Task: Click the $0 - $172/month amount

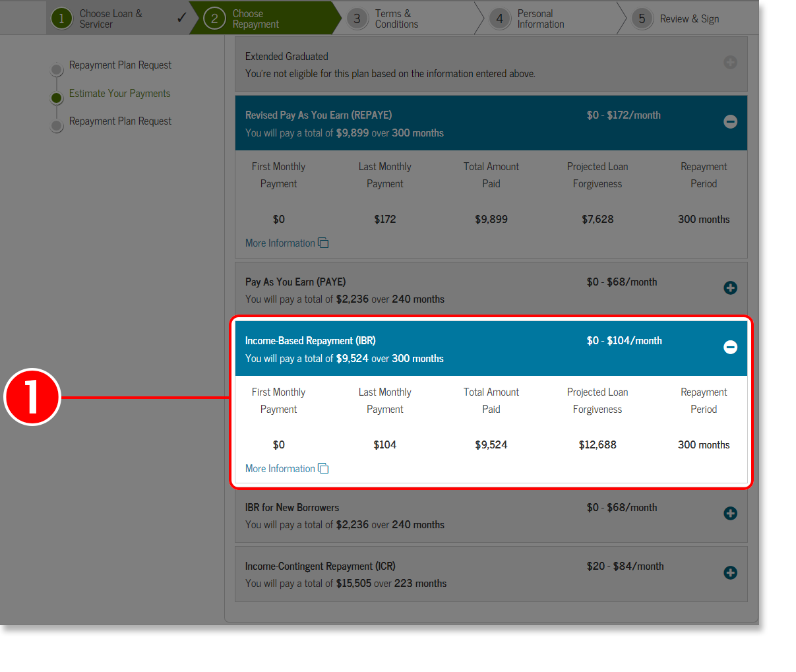Action: (x=624, y=115)
